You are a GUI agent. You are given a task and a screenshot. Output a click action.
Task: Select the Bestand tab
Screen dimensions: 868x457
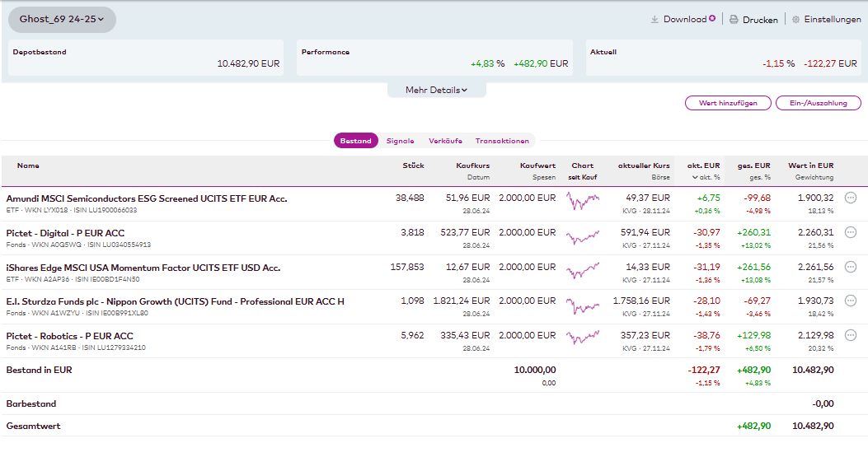coord(355,141)
